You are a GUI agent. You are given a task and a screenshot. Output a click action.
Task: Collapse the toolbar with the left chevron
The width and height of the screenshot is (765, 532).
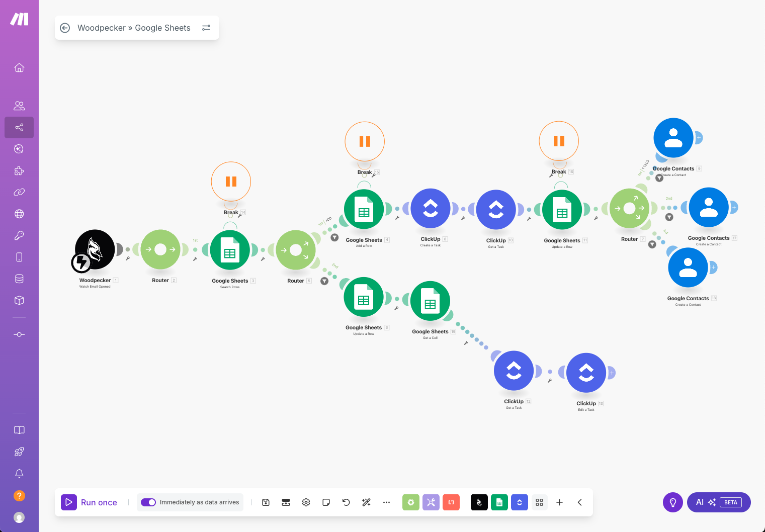[579, 502]
